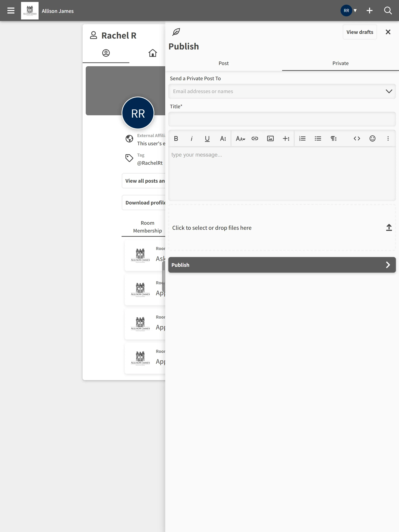
Task: Click the Bold formatting icon
Action: 175,139
